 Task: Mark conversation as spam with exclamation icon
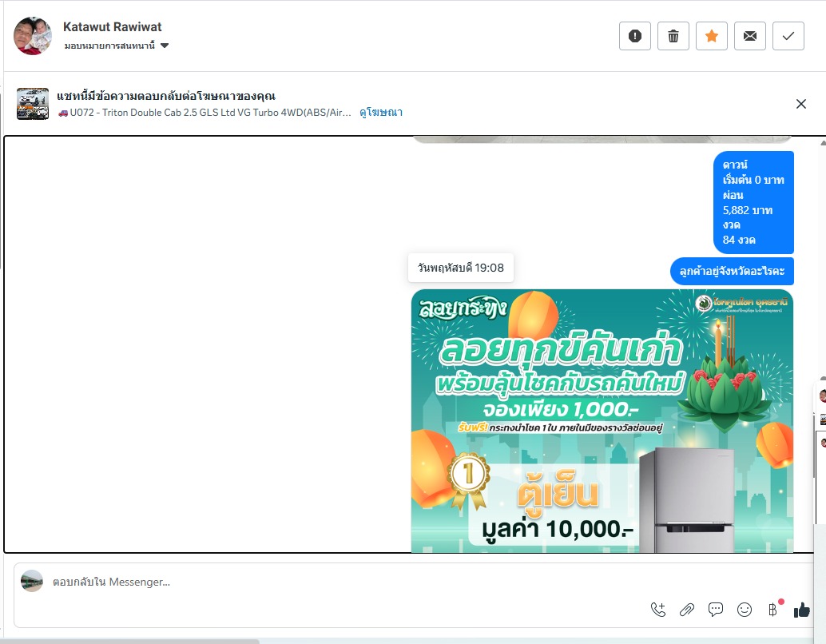635,36
